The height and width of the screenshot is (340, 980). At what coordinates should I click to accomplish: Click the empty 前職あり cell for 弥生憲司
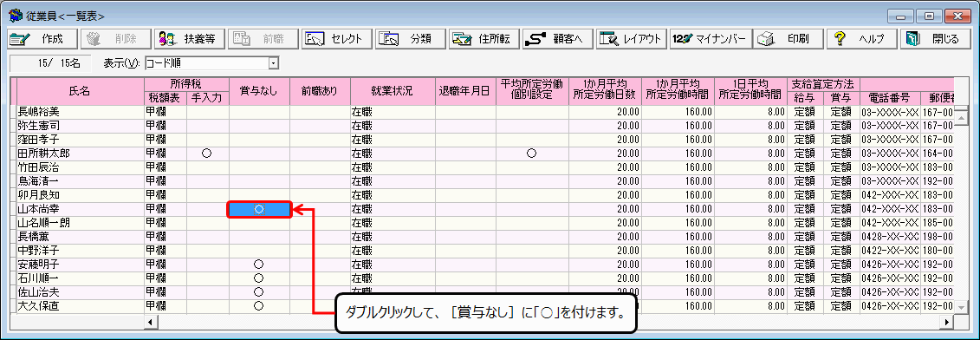pyautogui.click(x=320, y=126)
